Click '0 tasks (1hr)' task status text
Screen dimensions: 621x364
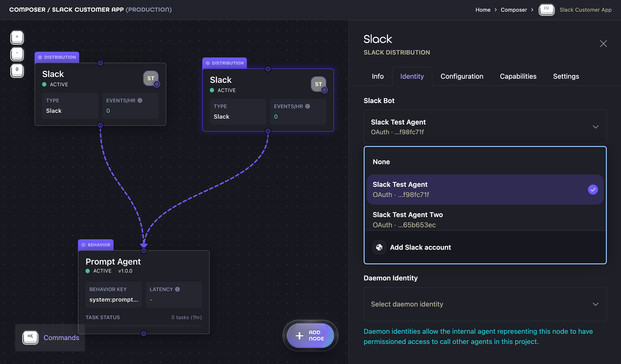[x=186, y=317]
